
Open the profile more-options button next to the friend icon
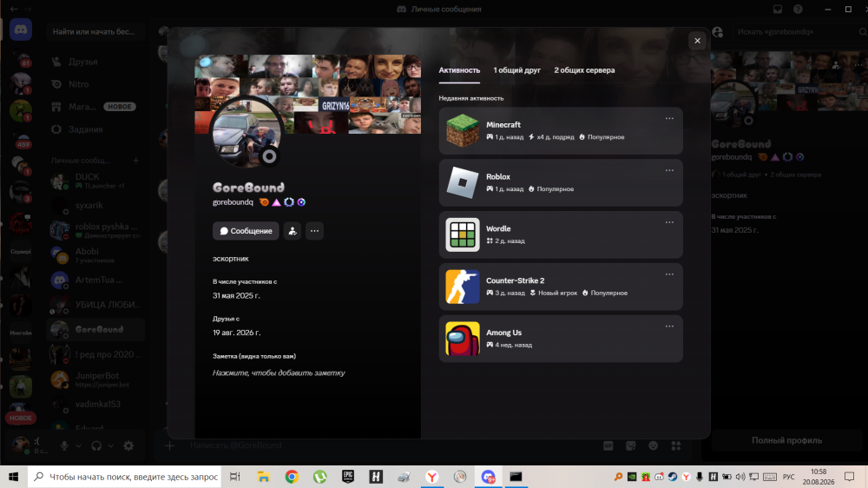click(314, 231)
